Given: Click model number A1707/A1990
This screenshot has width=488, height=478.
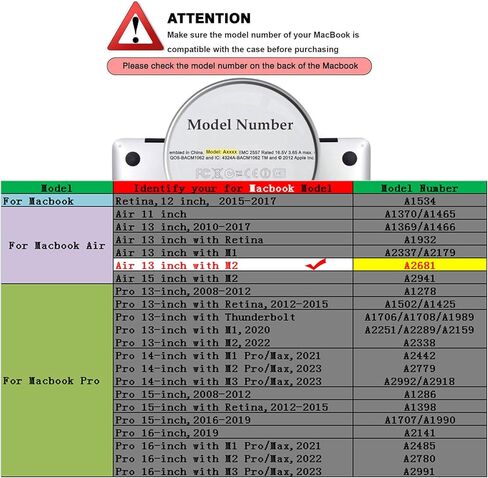Looking at the screenshot, I should [x=419, y=420].
